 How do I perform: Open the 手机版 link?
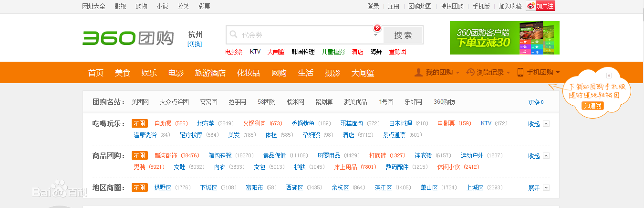point(481,6)
